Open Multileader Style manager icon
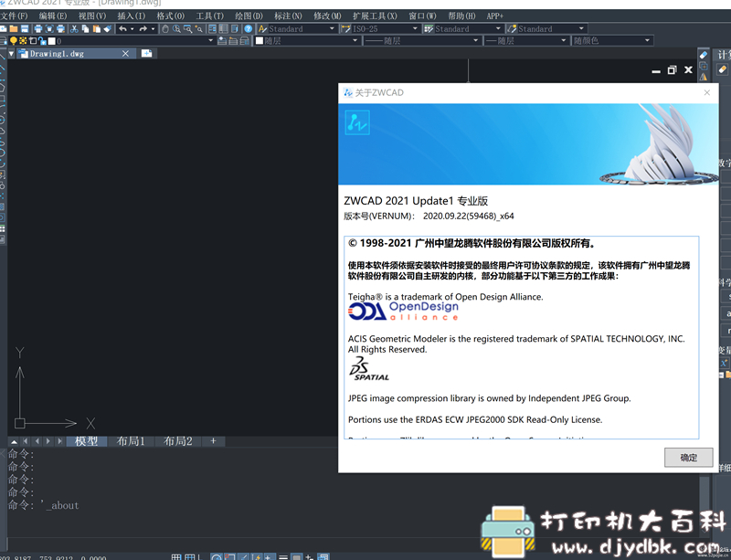Screen dimensions: 731x560 [512, 29]
